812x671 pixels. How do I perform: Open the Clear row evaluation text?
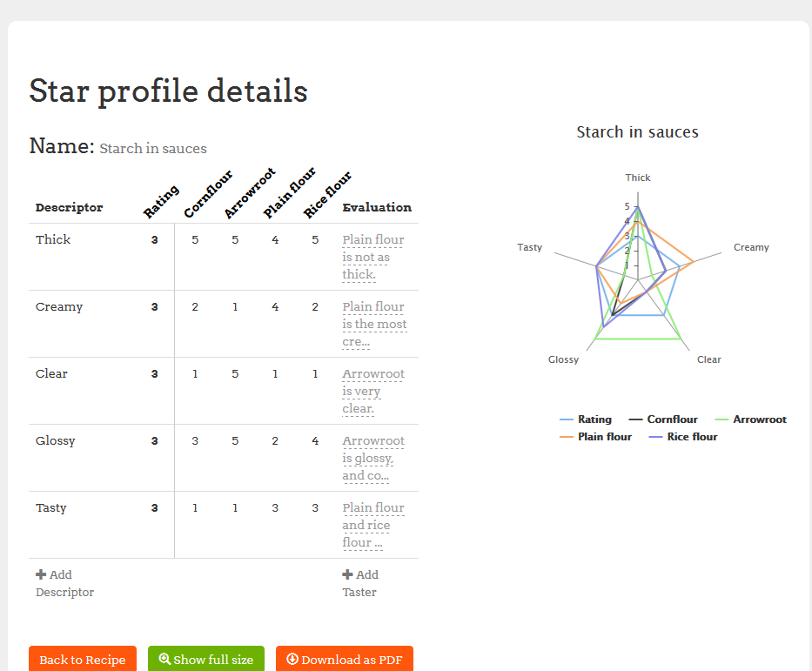372,391
